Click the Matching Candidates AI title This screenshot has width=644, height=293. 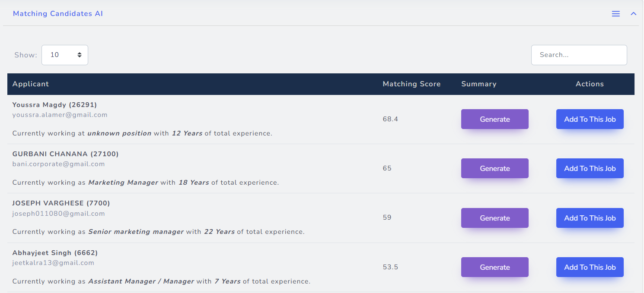point(58,14)
